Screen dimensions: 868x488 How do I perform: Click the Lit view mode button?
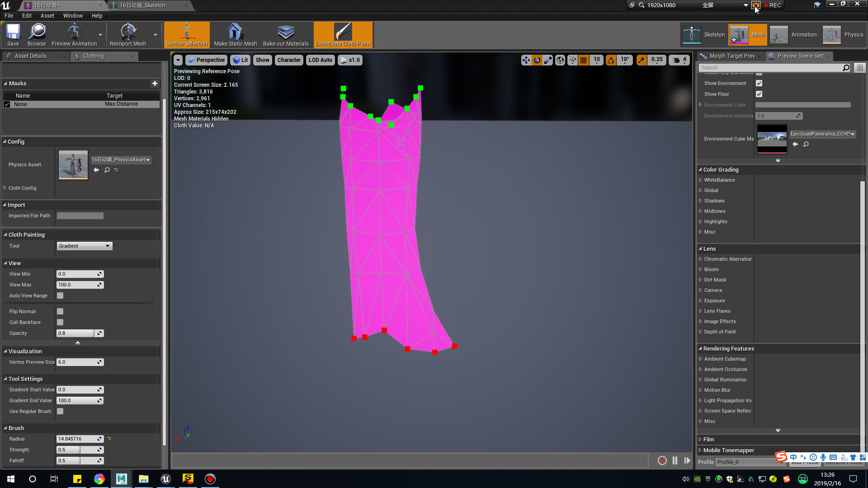coord(240,60)
